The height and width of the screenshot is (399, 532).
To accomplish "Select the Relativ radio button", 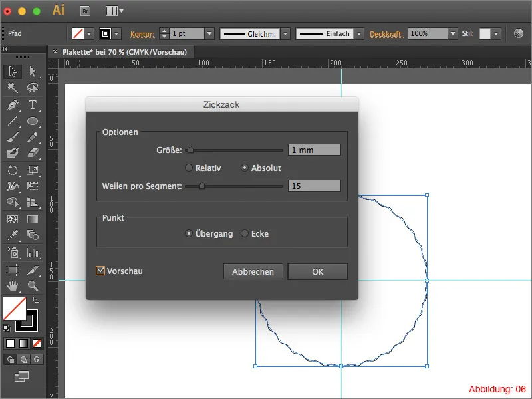I will (189, 168).
